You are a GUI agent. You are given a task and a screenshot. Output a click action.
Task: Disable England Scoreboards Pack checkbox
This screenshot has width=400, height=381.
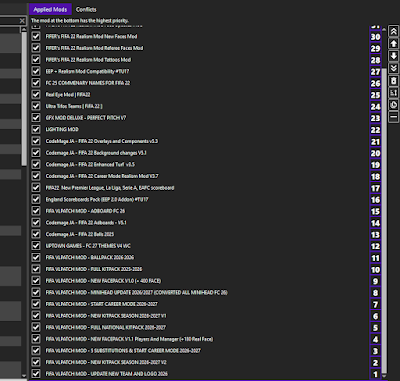pyautogui.click(x=36, y=199)
